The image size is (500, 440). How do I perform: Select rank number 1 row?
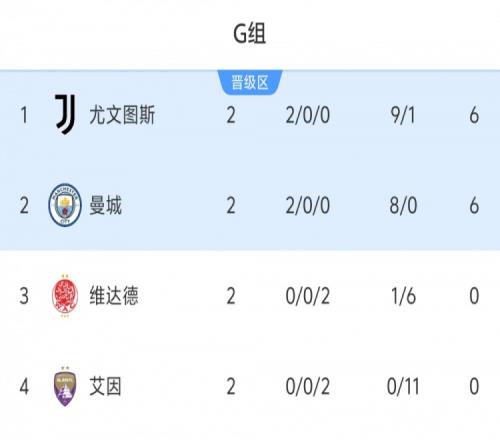coord(250,115)
